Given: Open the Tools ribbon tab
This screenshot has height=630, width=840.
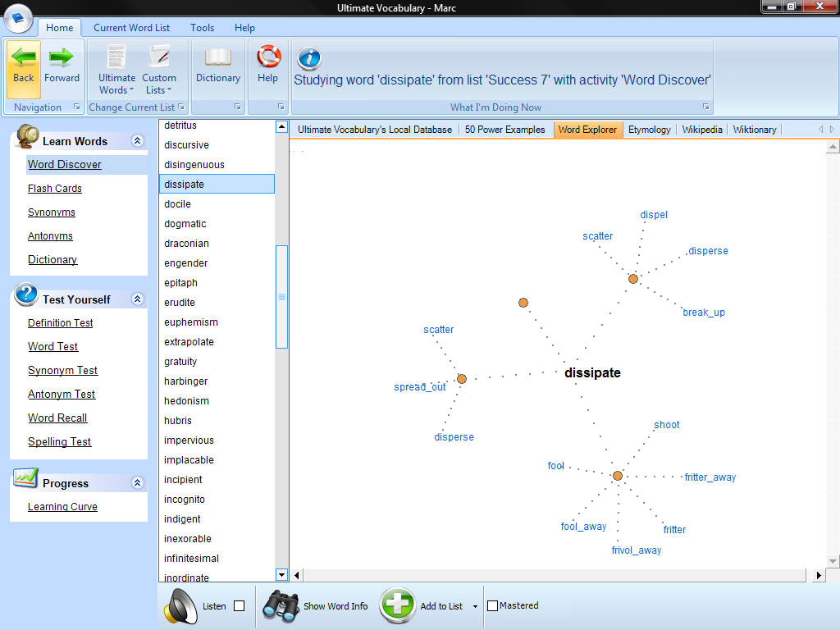Looking at the screenshot, I should tap(202, 28).
